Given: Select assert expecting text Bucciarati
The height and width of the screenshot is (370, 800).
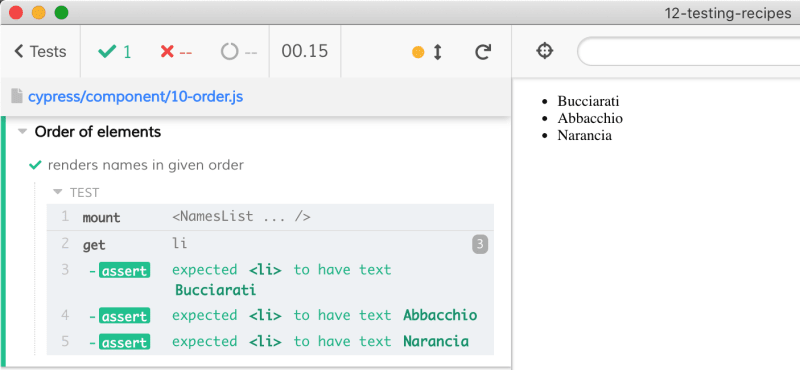Looking at the screenshot, I should tap(270, 280).
